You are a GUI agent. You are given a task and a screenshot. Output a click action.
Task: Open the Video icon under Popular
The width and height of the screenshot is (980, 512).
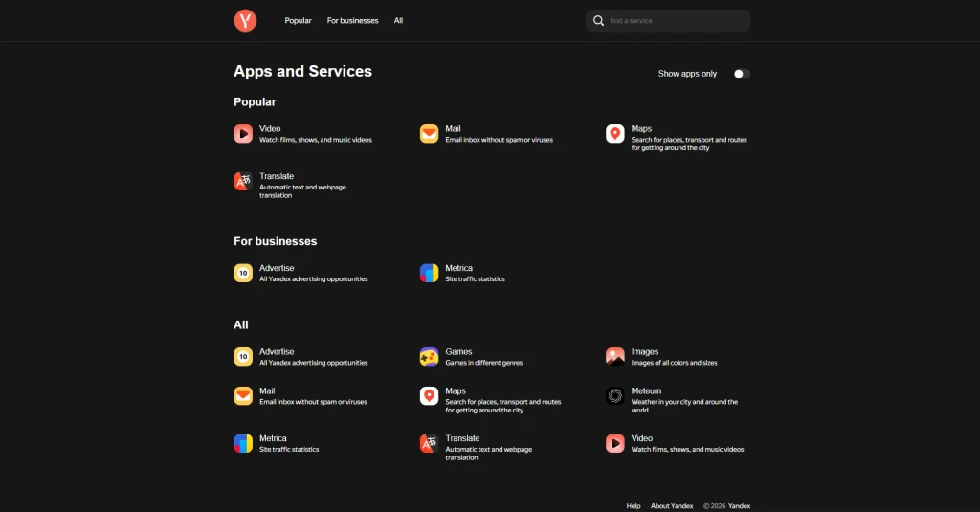243,134
